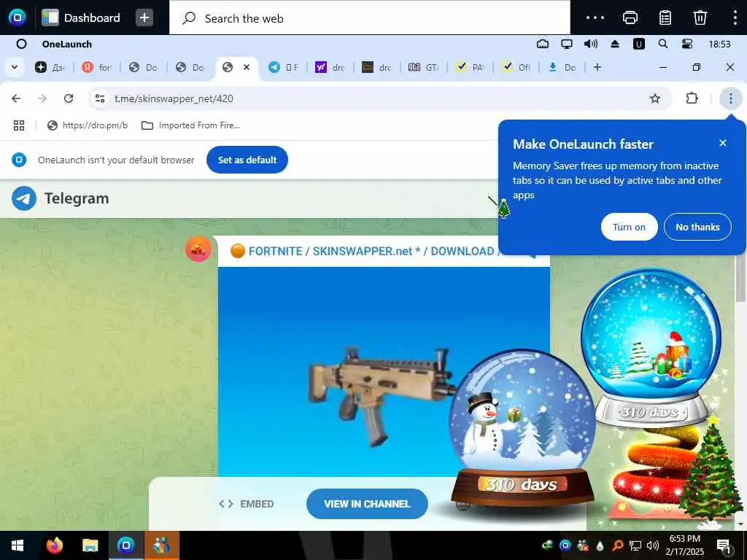Switch to the 'PA' tab with checkmark icon
The image size is (747, 560).
[471, 68]
